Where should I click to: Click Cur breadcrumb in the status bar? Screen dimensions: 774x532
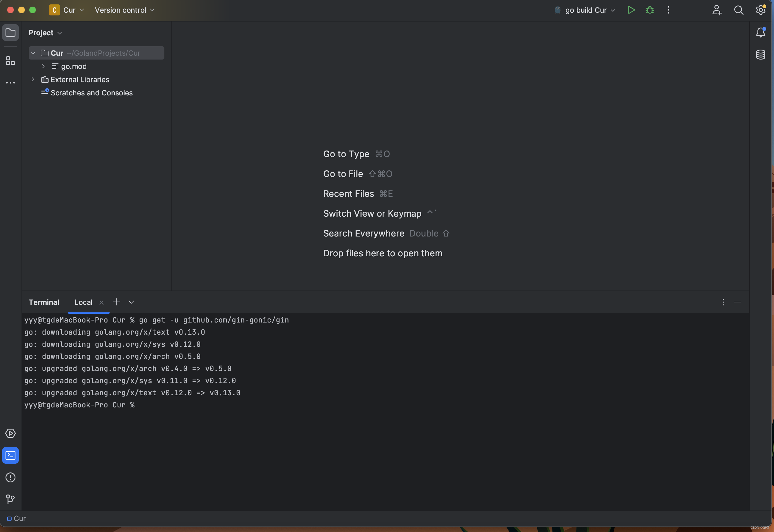coord(19,518)
